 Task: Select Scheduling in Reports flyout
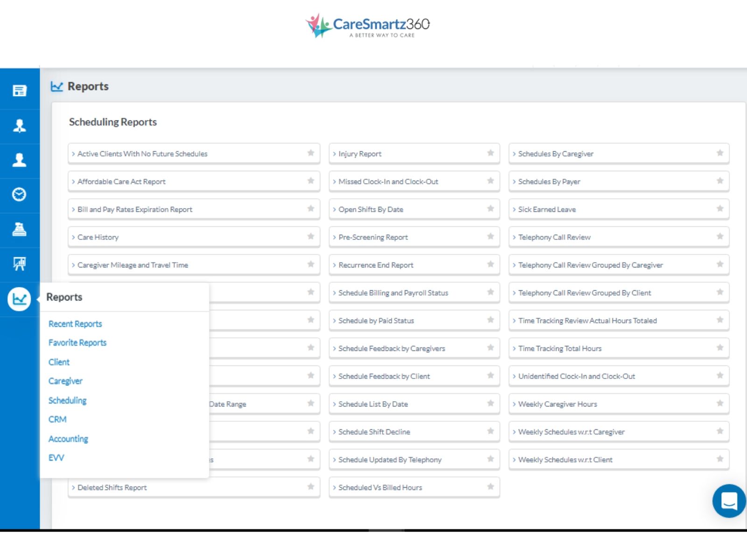click(x=67, y=400)
